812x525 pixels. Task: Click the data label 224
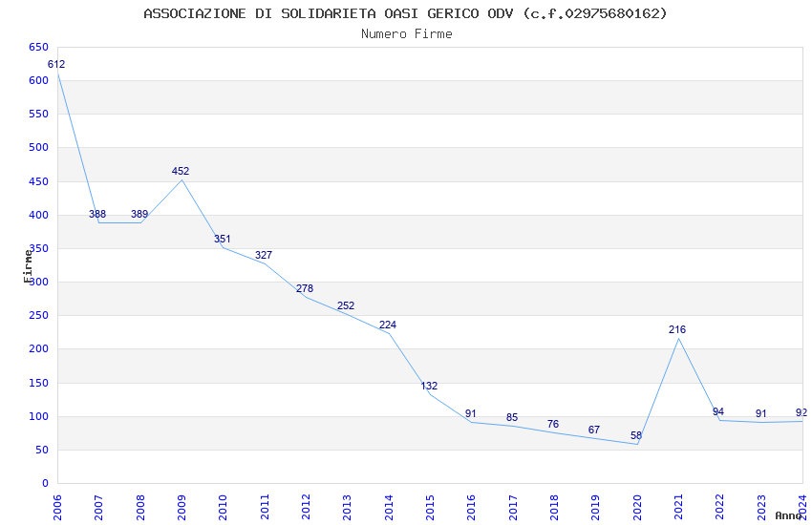pos(387,325)
